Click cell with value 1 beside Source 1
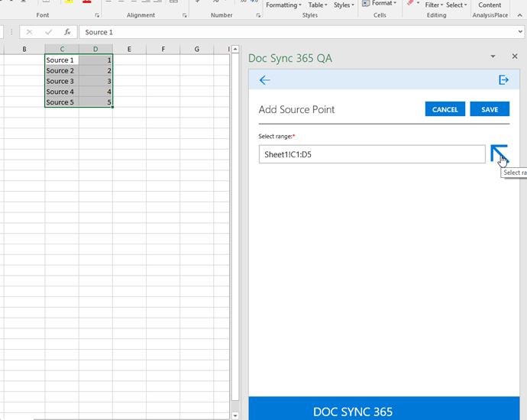Viewport: 527px width, 420px height. click(x=95, y=60)
